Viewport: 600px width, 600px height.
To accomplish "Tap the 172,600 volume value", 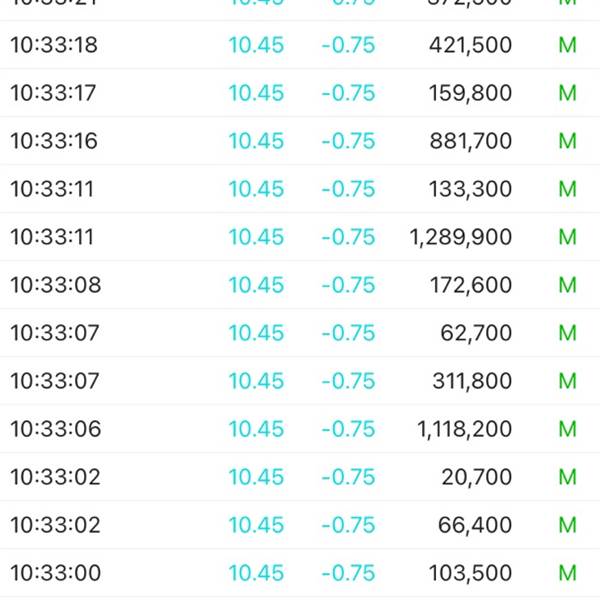I will click(471, 285).
